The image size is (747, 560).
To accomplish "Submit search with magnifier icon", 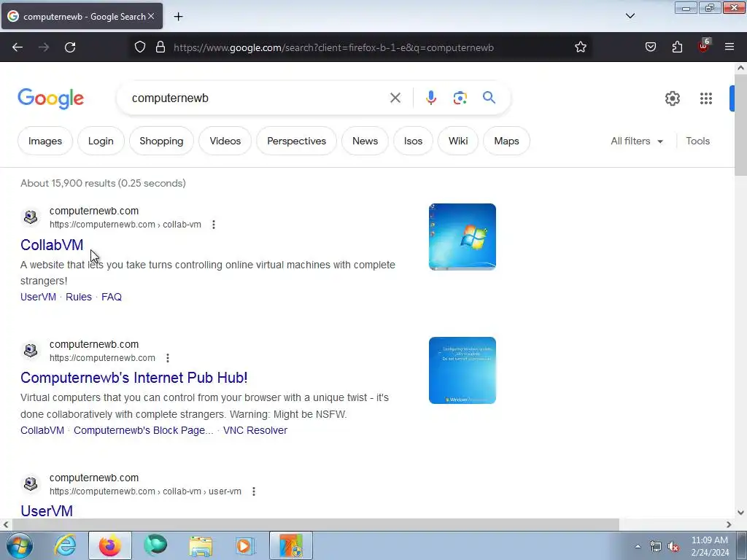I will 489,98.
